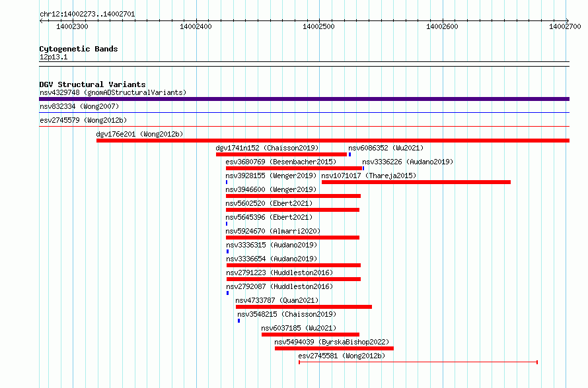The image size is (588, 388).
Task: Click the nsv3946600 (Wenger2019) label
Action: click(271, 189)
